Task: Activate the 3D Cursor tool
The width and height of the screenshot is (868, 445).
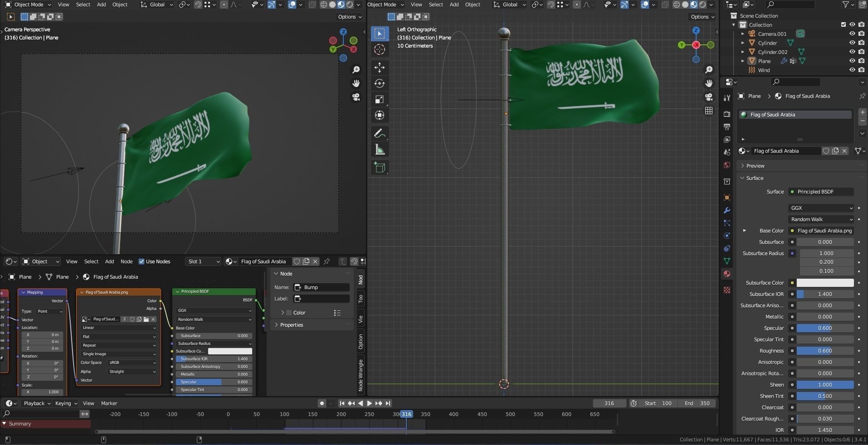Action: (x=380, y=49)
